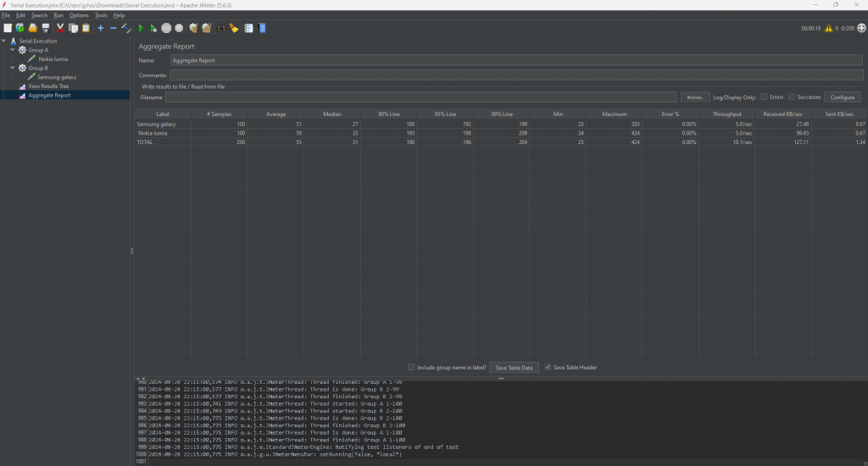The width and height of the screenshot is (868, 466).
Task: Enable Include group name in label
Action: click(x=411, y=367)
